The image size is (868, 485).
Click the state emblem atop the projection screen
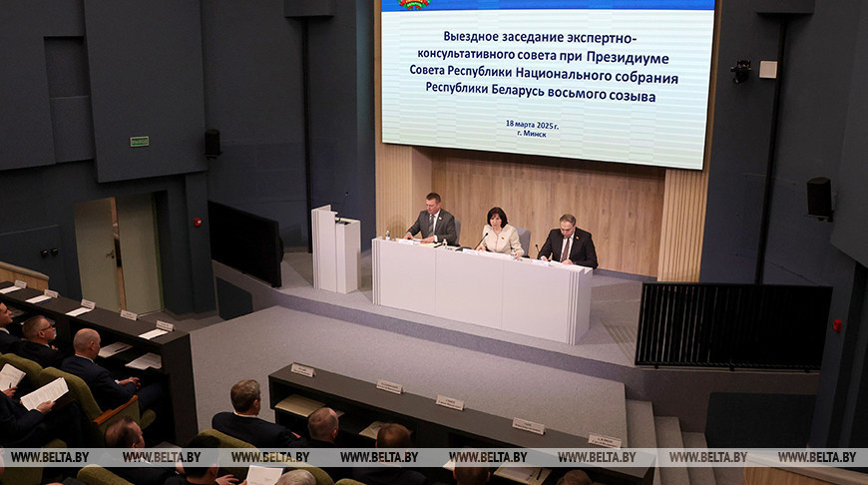point(414,4)
